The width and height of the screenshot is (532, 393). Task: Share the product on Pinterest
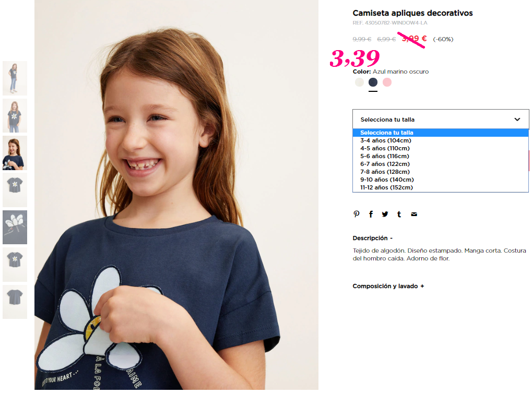coord(356,214)
